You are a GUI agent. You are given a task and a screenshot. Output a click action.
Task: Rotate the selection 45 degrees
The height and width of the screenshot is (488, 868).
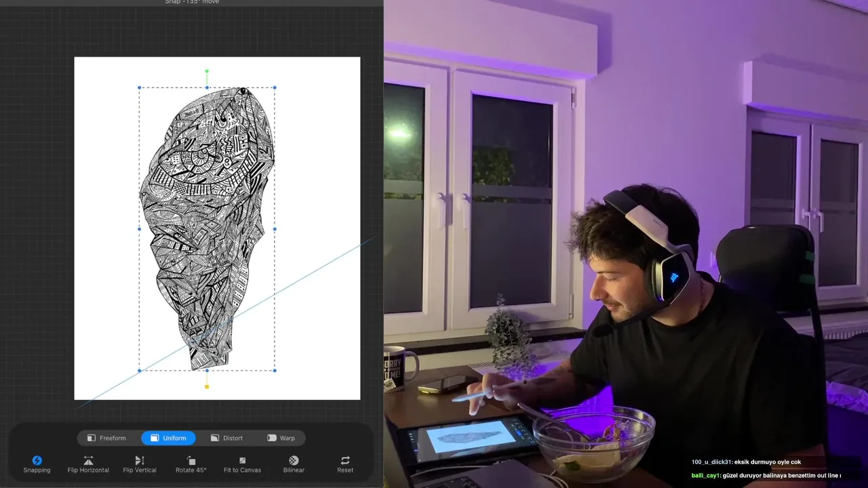191,464
